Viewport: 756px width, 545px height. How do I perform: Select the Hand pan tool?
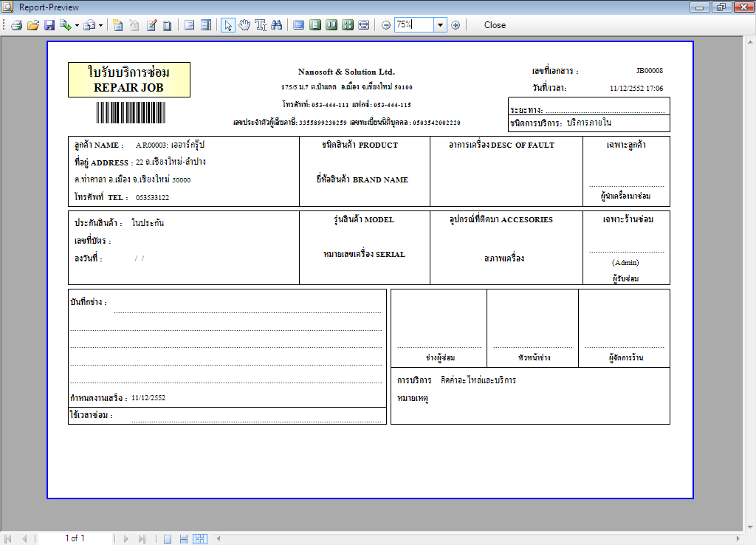(244, 25)
